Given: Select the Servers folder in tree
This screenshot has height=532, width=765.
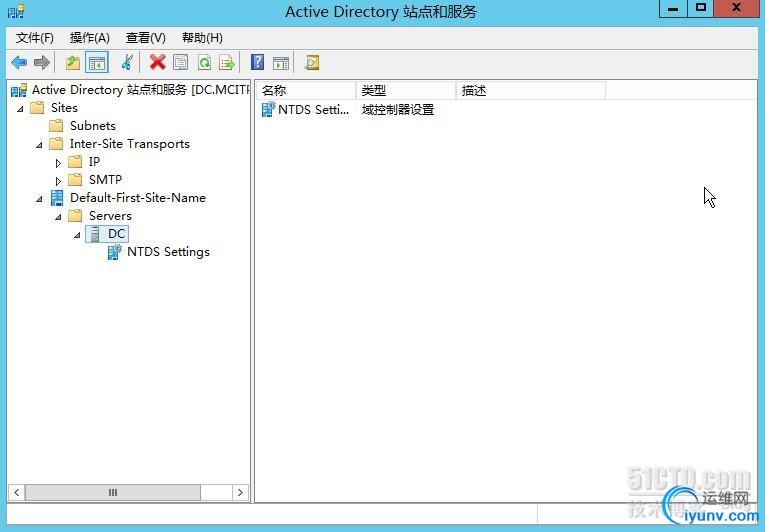Looking at the screenshot, I should [x=110, y=216].
